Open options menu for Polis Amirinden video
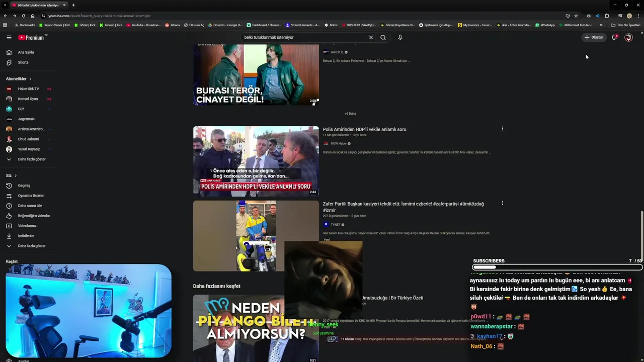This screenshot has height=362, width=644. pos(502,129)
